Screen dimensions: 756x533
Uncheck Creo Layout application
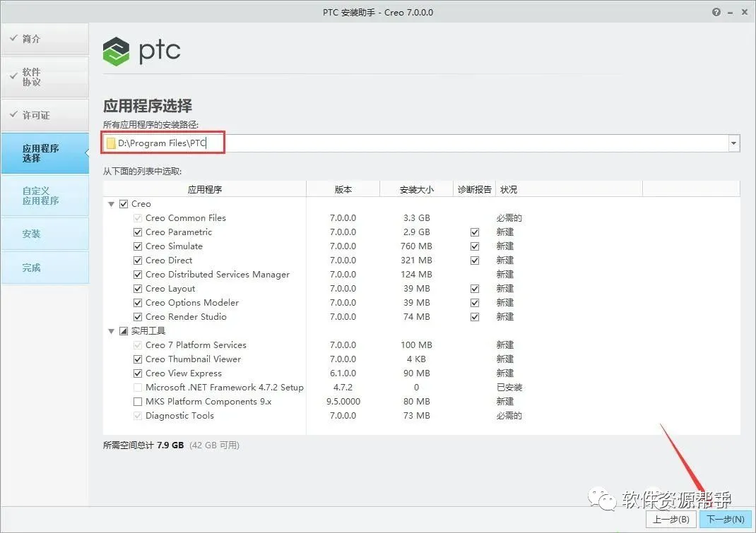(138, 289)
